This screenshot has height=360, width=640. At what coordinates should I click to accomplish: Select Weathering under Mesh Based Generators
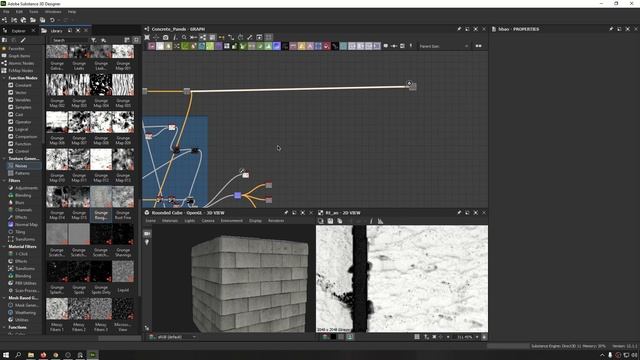[x=25, y=313]
